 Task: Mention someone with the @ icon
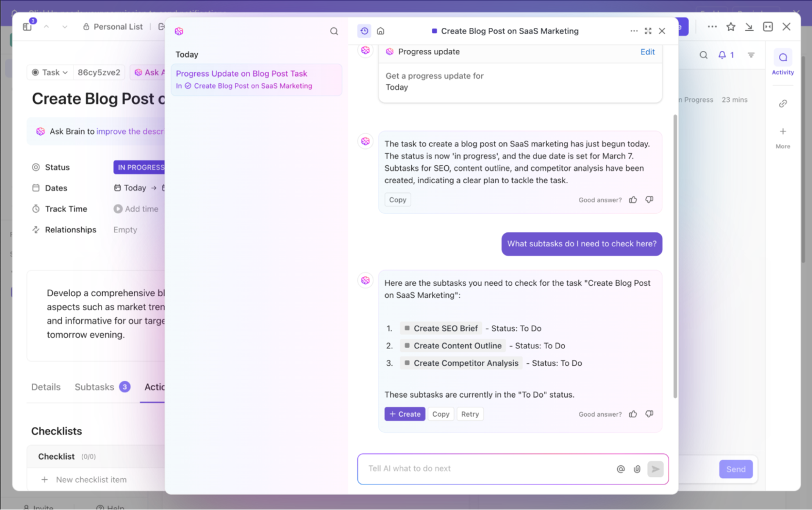(621, 469)
